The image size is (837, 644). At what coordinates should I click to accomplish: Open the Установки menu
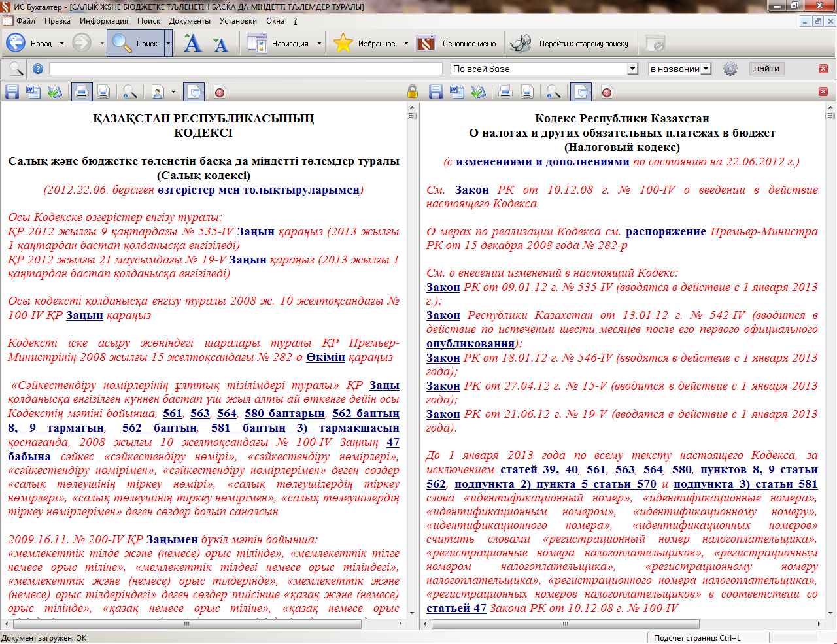click(x=238, y=21)
